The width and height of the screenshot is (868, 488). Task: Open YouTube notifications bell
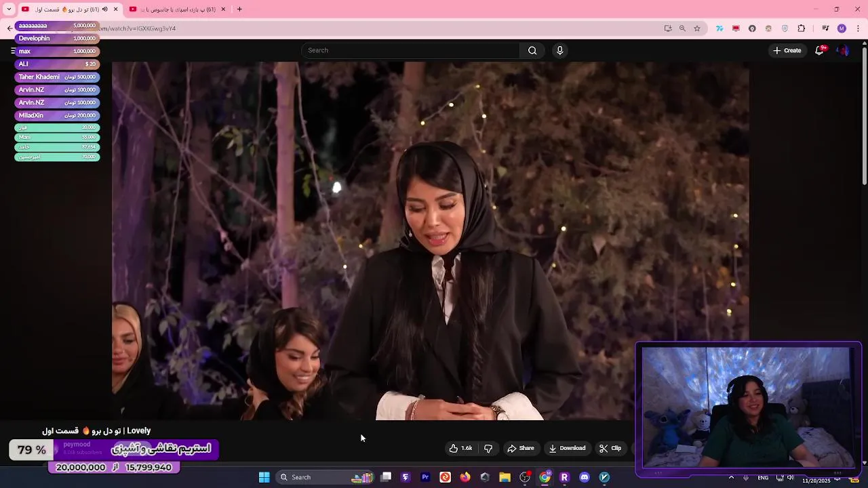click(819, 50)
